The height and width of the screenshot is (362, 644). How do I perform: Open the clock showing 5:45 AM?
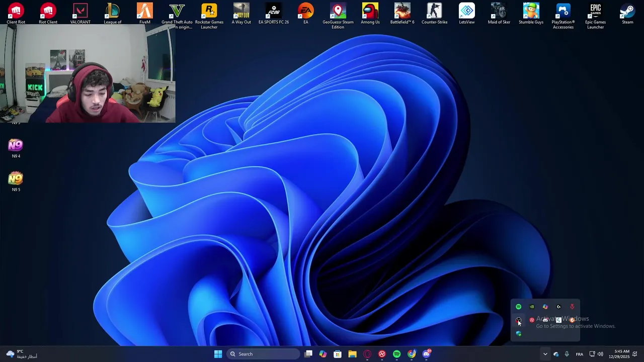(619, 354)
